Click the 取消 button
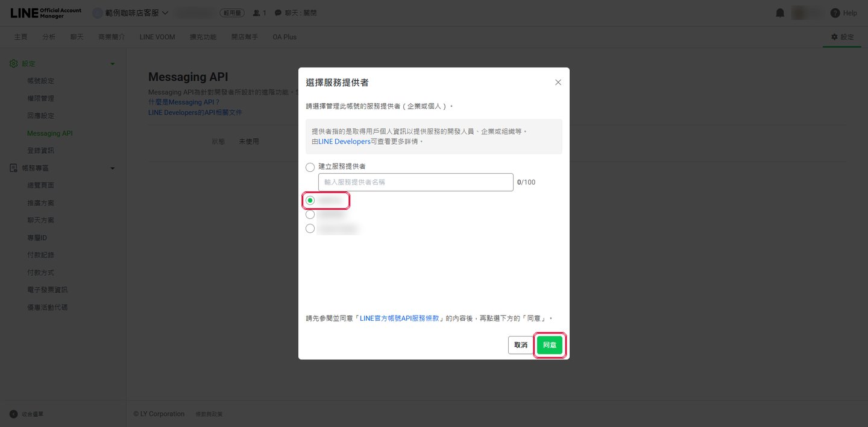 tap(521, 345)
